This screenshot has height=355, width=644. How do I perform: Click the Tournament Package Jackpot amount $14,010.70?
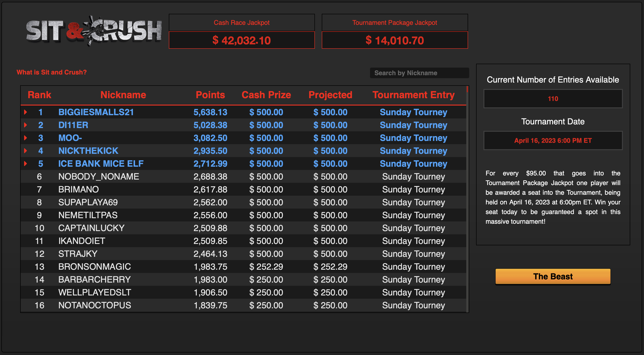click(395, 40)
